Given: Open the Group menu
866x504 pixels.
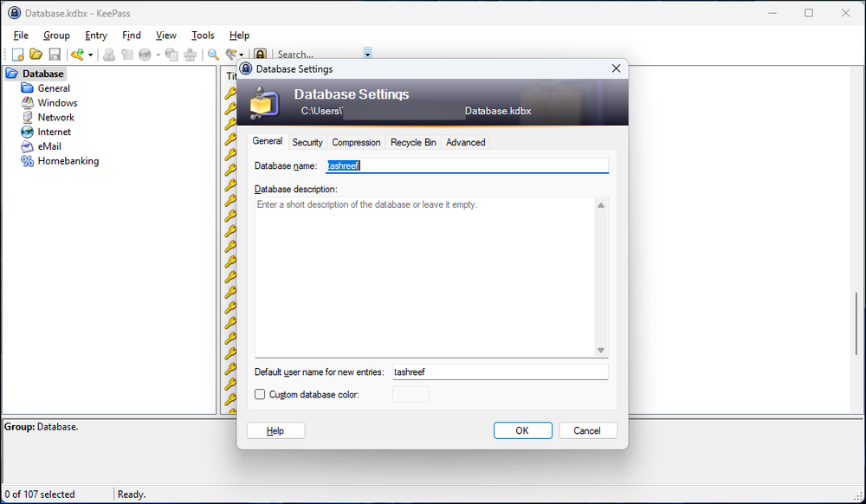Looking at the screenshot, I should 56,36.
